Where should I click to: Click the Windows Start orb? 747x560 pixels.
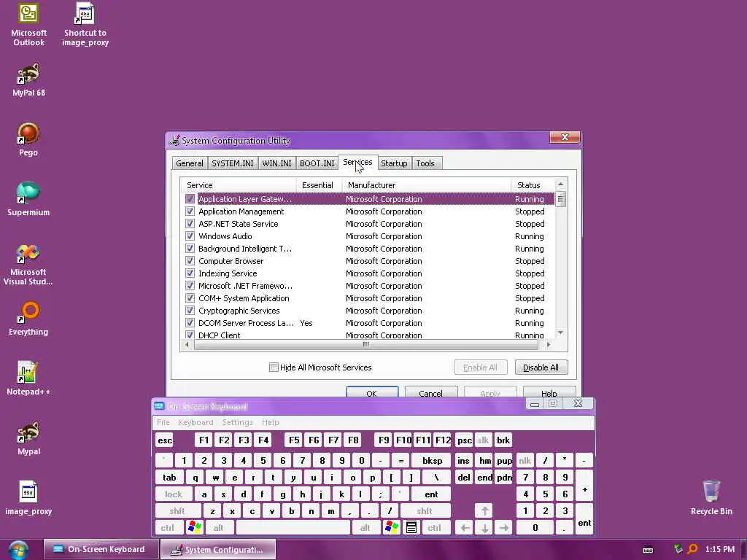18,550
